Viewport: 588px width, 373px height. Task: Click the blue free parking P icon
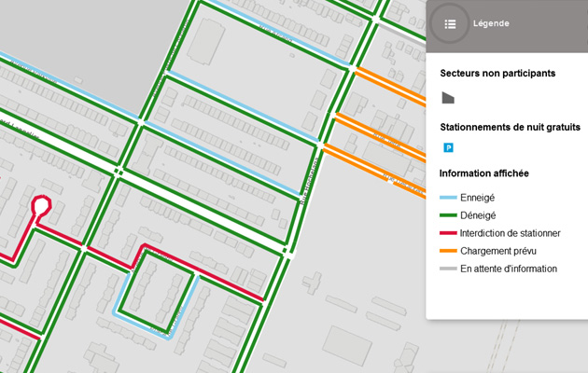448,147
